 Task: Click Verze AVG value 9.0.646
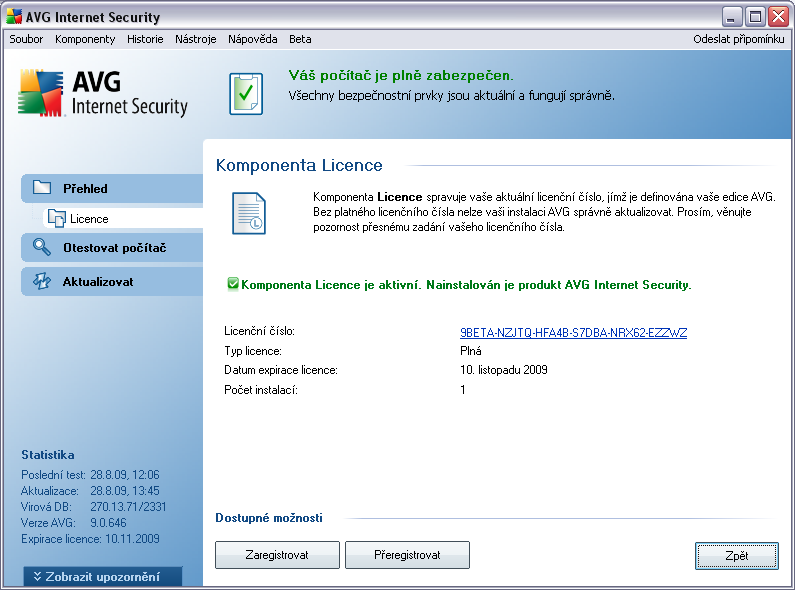point(109,523)
